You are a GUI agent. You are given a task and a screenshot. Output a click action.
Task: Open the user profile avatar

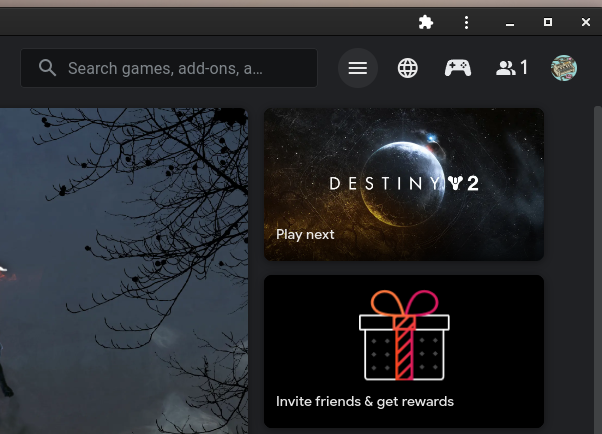tap(564, 68)
